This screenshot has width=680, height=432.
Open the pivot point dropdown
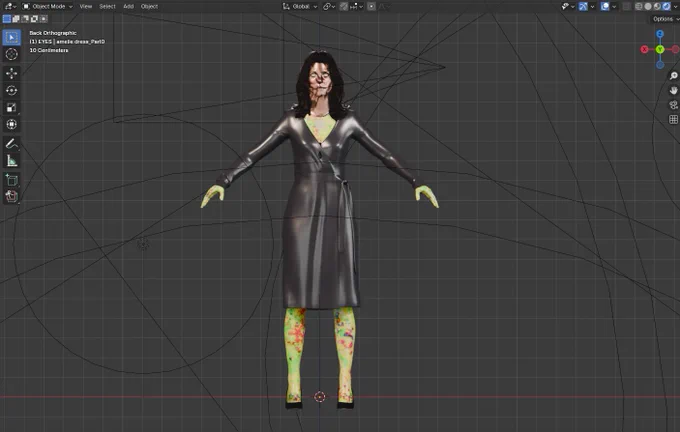(329, 6)
